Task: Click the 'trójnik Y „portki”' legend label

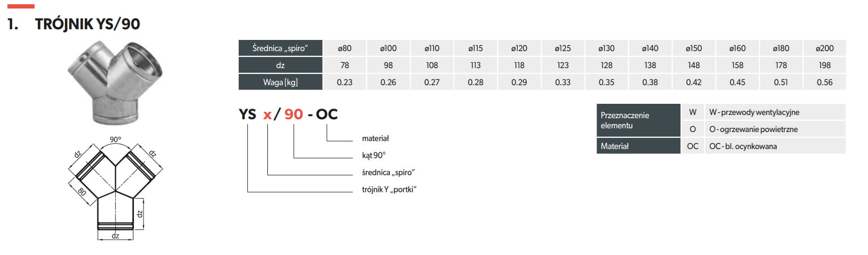Action: click(389, 190)
